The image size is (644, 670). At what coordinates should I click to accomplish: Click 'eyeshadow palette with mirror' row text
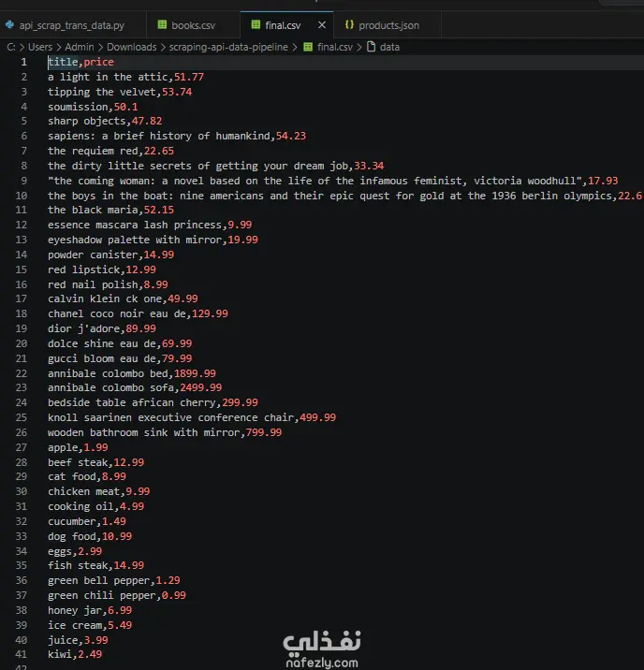135,240
